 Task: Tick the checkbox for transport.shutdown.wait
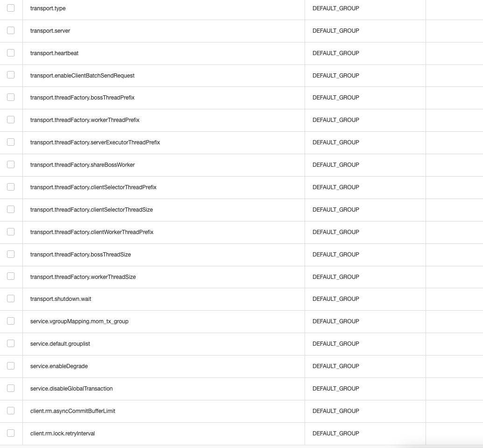(11, 299)
